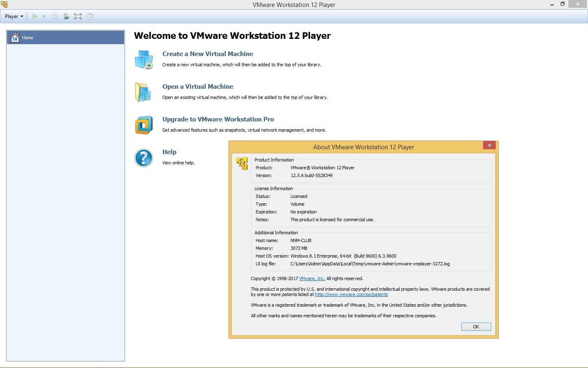
Task: Click the blue question mark Help icon
Action: tap(144, 158)
